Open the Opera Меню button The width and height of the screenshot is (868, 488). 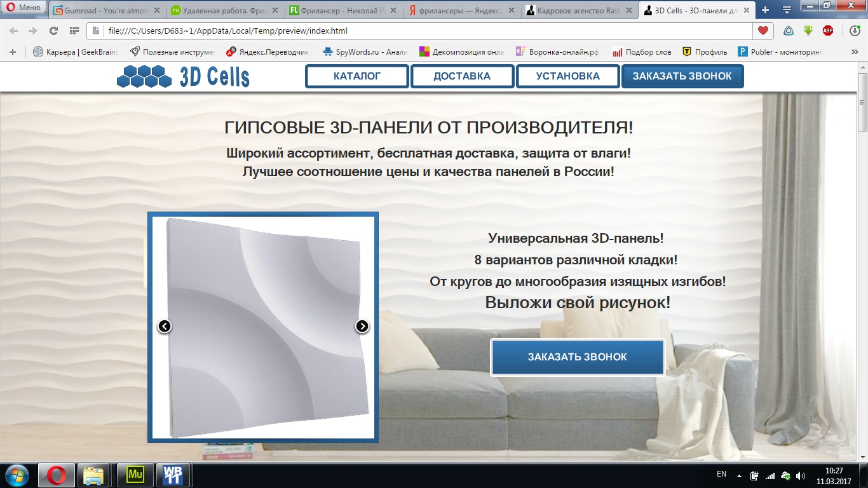pos(24,8)
